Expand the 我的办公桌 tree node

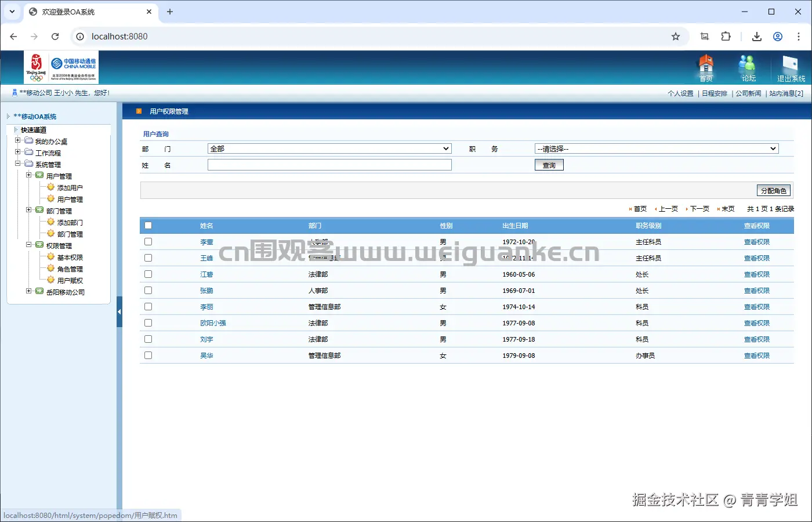pyautogui.click(x=17, y=140)
